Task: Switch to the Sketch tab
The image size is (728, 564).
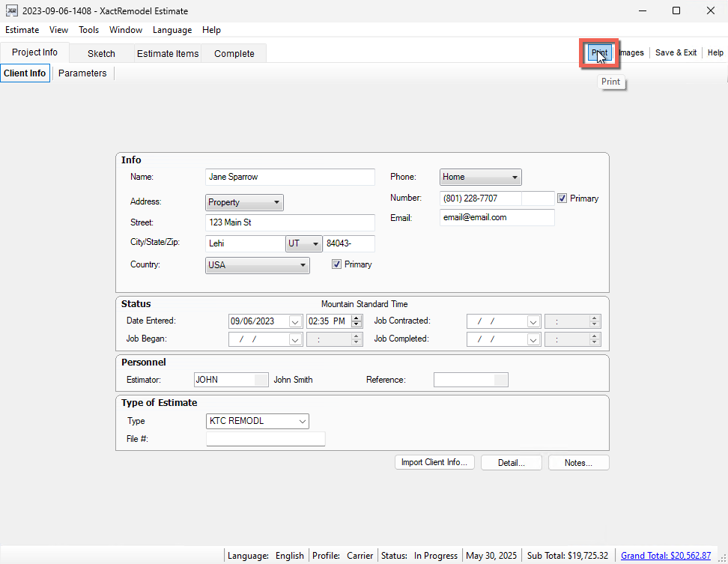Action: click(101, 53)
